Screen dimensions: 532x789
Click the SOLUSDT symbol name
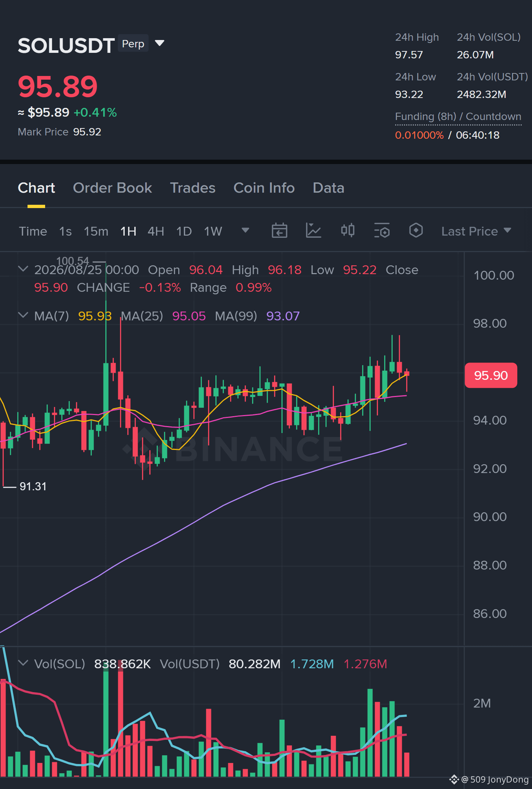66,46
